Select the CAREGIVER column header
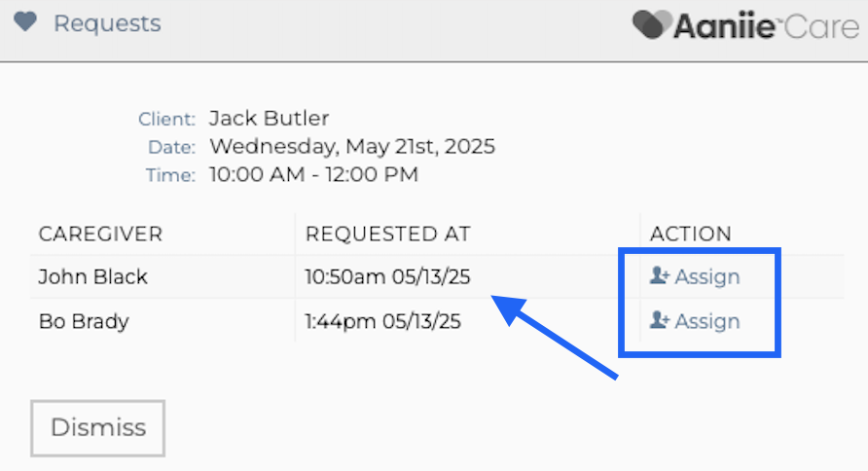Image resolution: width=868 pixels, height=471 pixels. click(100, 235)
